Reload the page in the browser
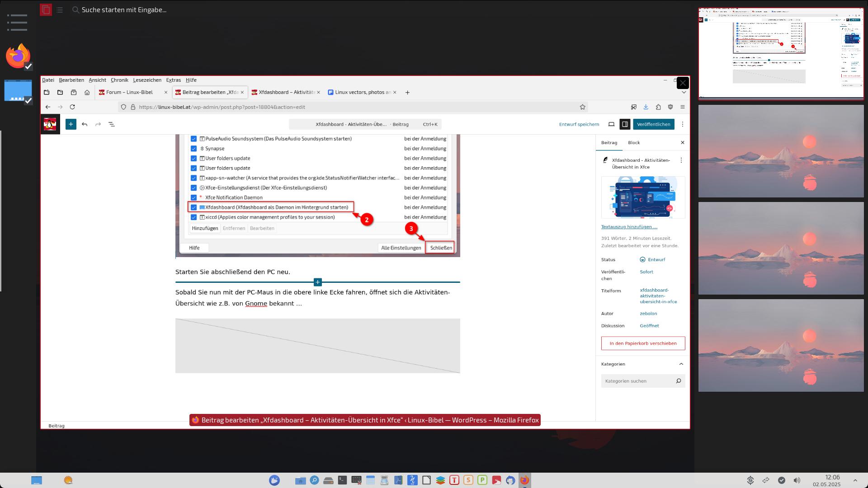The image size is (868, 488). 72,107
